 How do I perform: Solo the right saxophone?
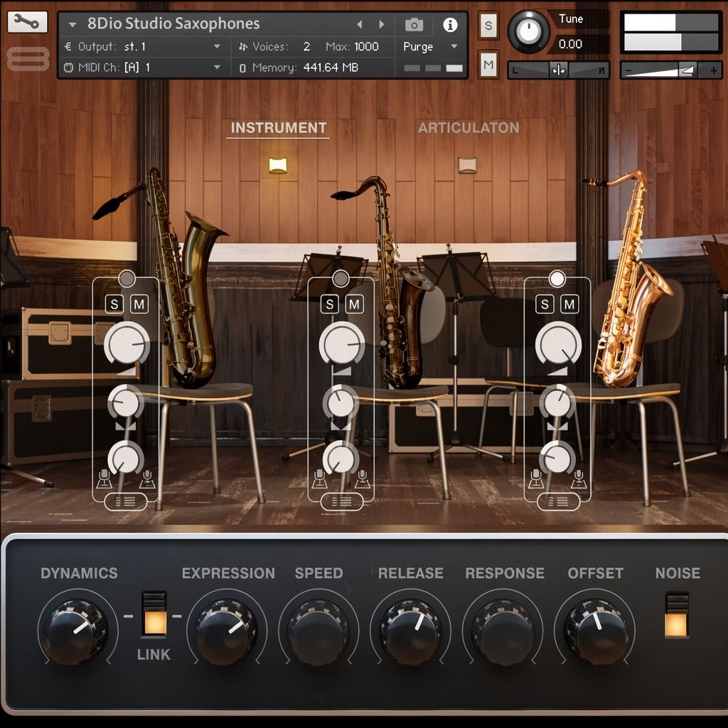[545, 304]
